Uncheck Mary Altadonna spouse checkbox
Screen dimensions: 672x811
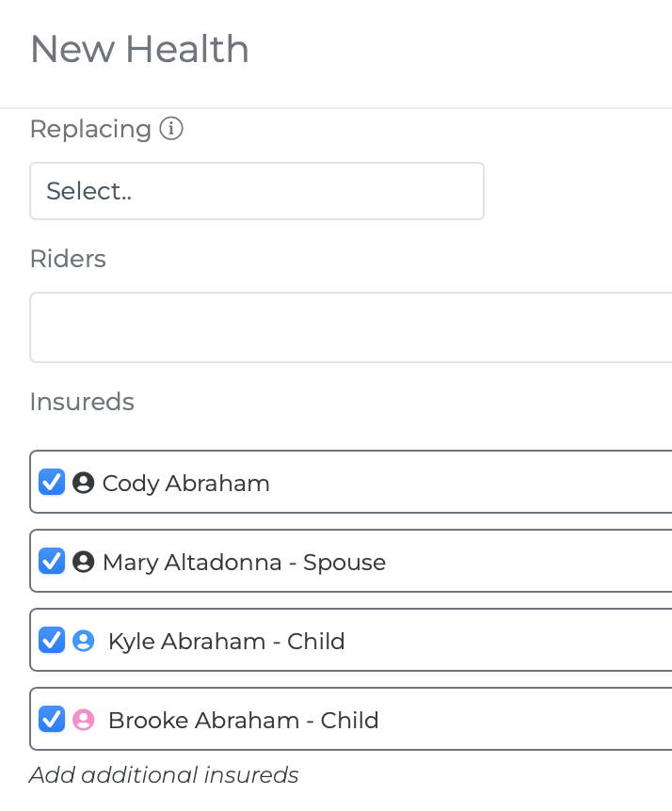click(x=52, y=561)
